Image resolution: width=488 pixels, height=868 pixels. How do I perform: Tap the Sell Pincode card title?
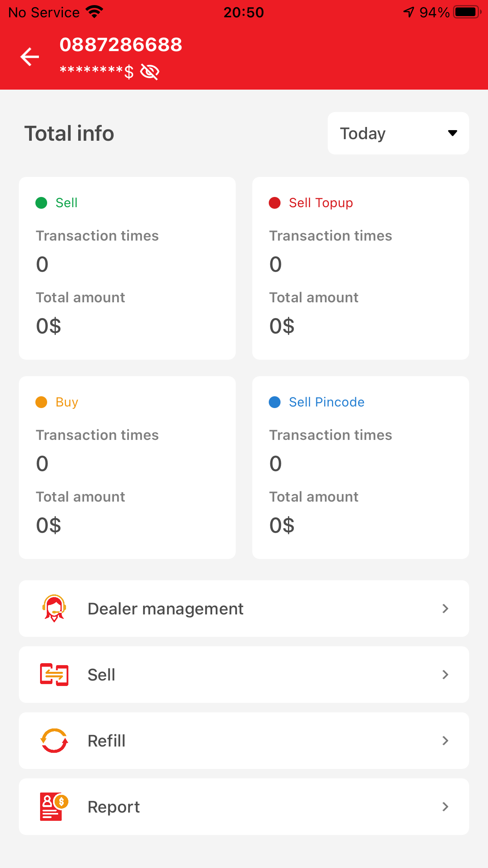tap(327, 402)
